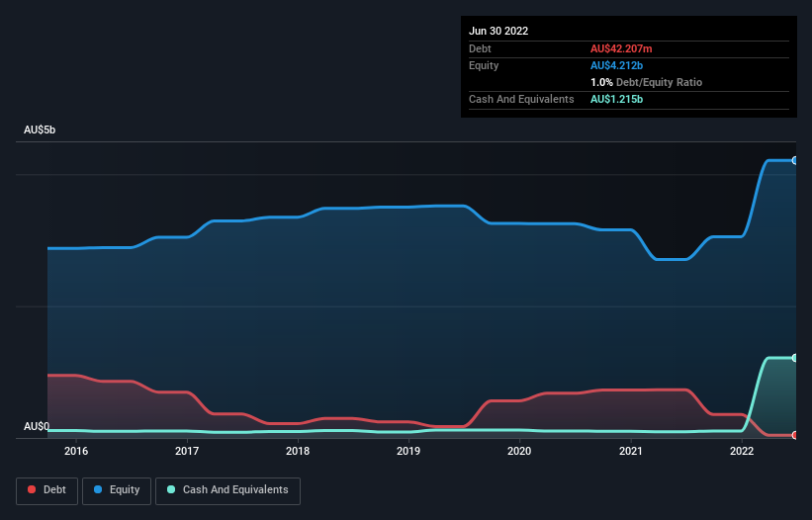Click the AU$42.207m debt value
The image size is (812, 520).
(x=621, y=48)
